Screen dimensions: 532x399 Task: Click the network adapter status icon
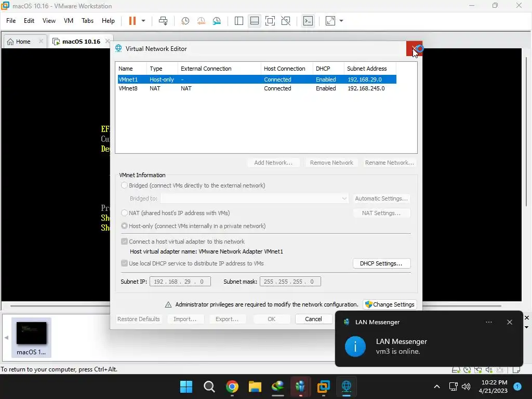(x=478, y=369)
